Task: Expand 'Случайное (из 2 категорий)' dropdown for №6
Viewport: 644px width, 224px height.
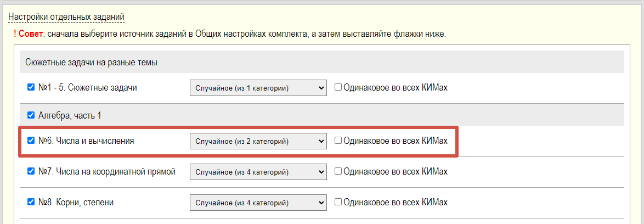Action: coord(258,141)
